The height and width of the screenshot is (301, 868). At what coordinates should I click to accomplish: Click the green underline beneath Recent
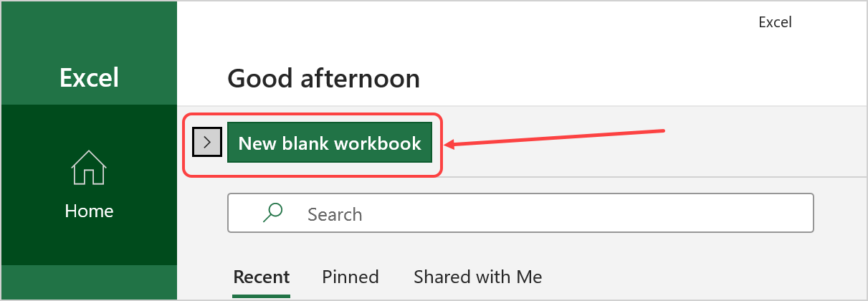point(262,295)
